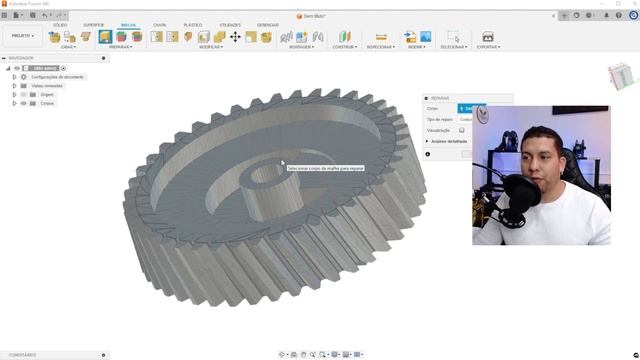Click the middle blue icon in MONTAGEM

tap(302, 37)
